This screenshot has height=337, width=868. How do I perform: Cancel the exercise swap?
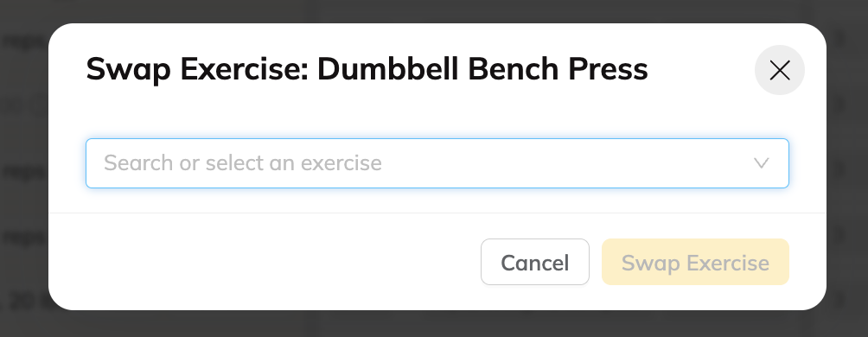(535, 262)
